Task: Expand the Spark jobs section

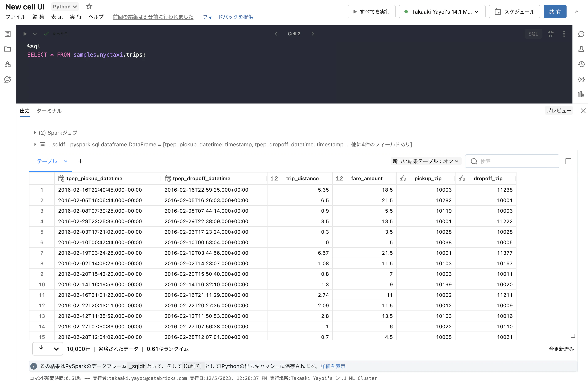Action: (35, 133)
